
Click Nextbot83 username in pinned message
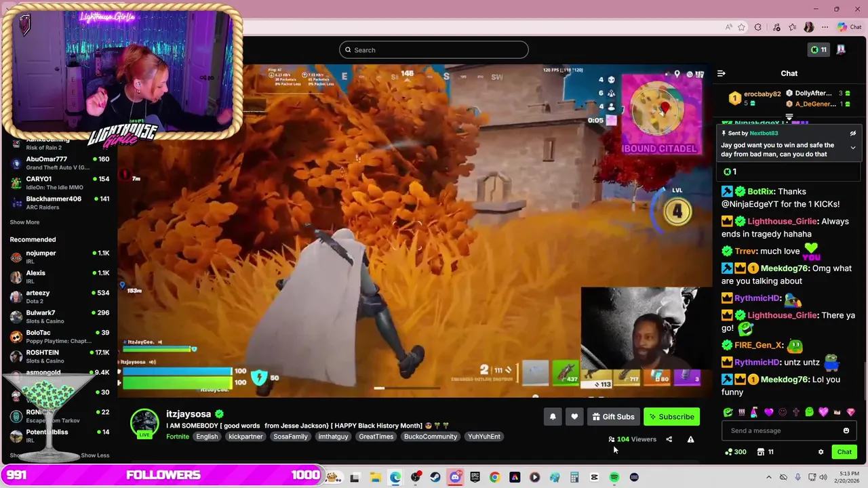coord(764,134)
